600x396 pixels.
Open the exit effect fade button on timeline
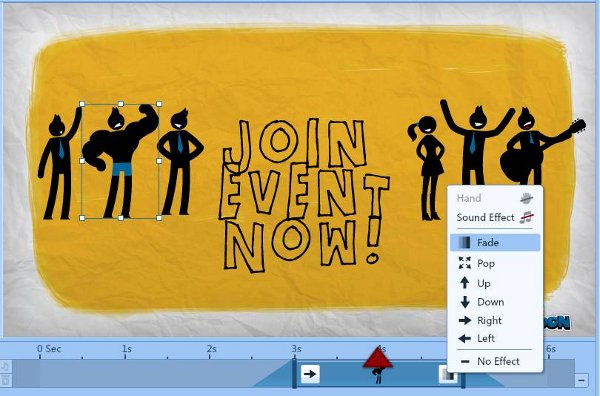point(447,374)
